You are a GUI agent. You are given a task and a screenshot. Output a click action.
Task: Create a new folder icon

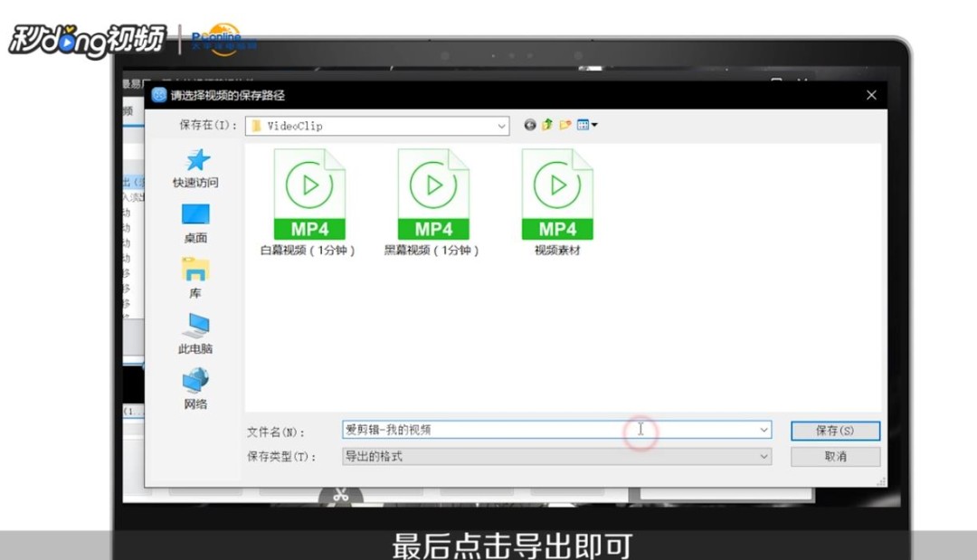coord(565,125)
